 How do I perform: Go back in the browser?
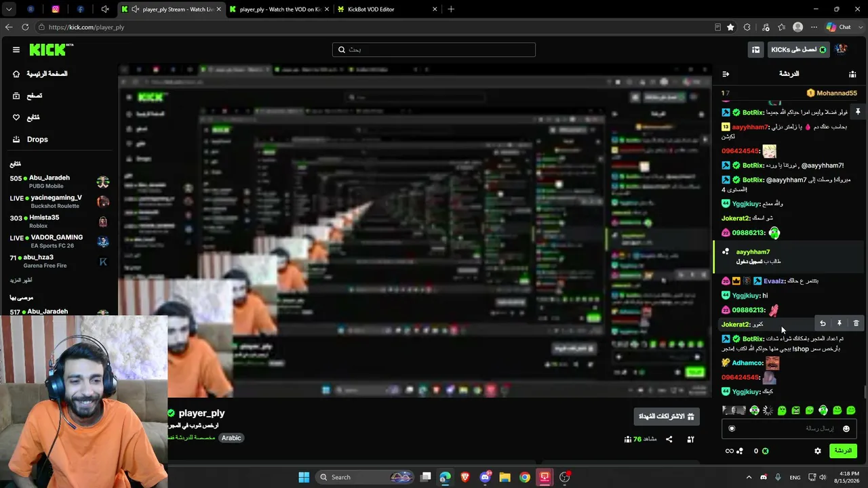click(x=9, y=27)
